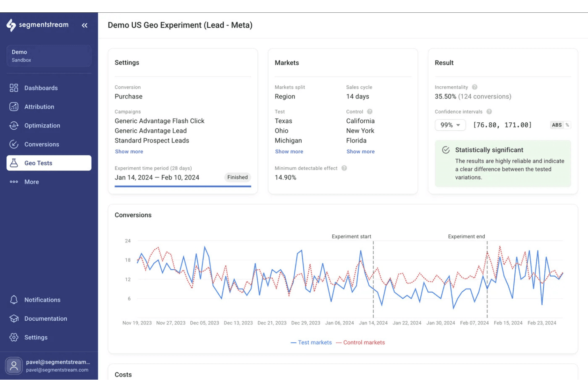Image resolution: width=588 pixels, height=392 pixels.
Task: Select the Geo Tests menu item
Action: point(49,163)
